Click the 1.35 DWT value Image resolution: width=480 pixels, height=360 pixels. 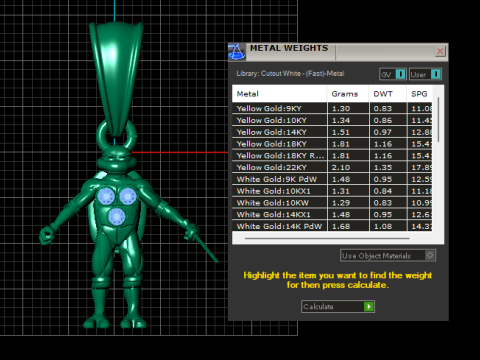coord(382,168)
